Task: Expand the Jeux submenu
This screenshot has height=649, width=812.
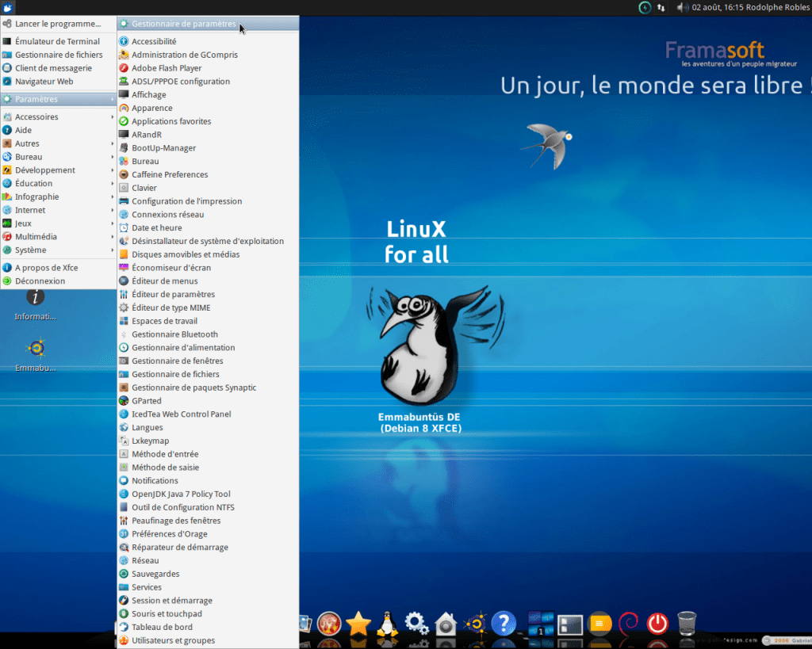Action: point(24,223)
